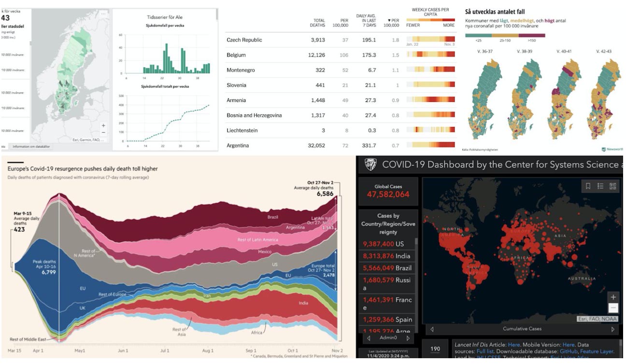
Task: Open the Mobile Version Here link
Action: coord(569,345)
